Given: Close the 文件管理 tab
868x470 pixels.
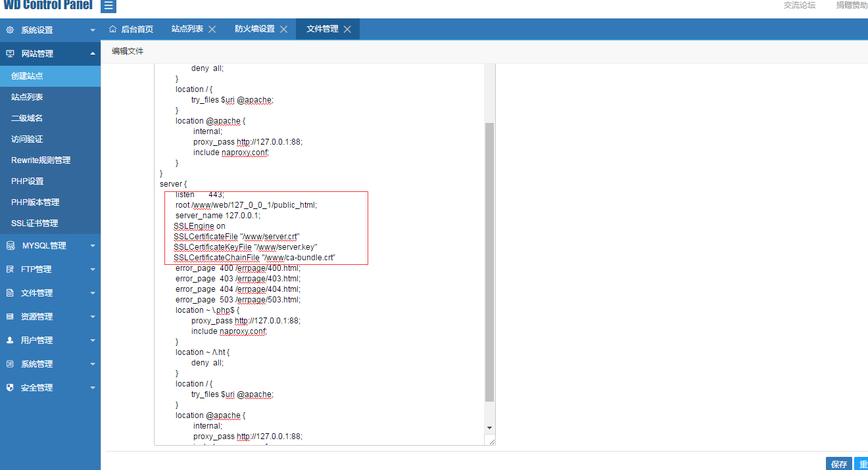Looking at the screenshot, I should pos(347,29).
